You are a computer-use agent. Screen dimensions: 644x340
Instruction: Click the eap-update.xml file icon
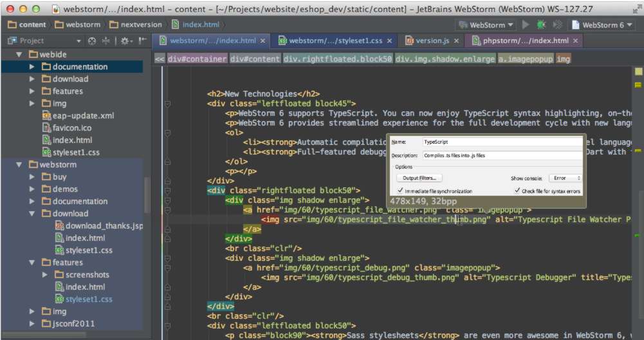click(46, 115)
